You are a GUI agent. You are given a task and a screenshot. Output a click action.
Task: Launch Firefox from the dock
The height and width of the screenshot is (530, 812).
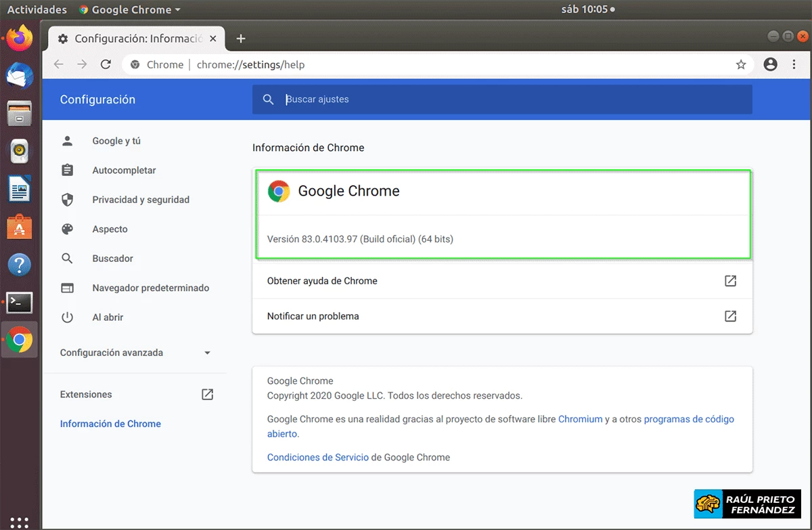pyautogui.click(x=19, y=37)
